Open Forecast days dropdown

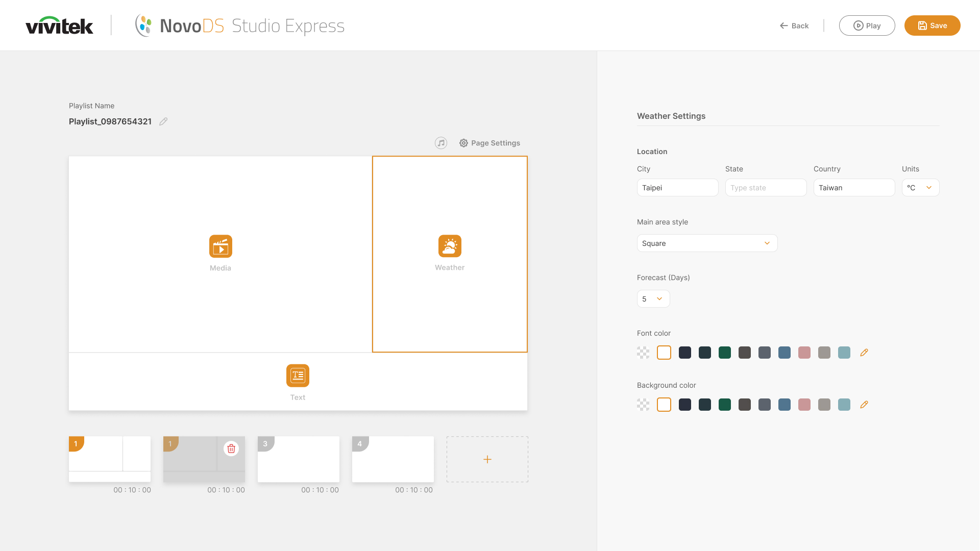pyautogui.click(x=653, y=299)
